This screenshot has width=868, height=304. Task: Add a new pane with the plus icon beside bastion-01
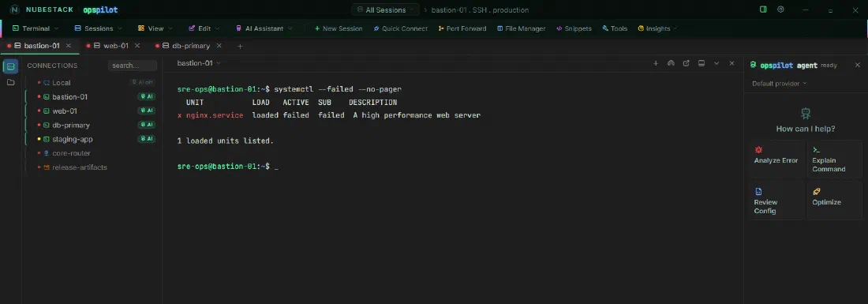click(x=656, y=64)
